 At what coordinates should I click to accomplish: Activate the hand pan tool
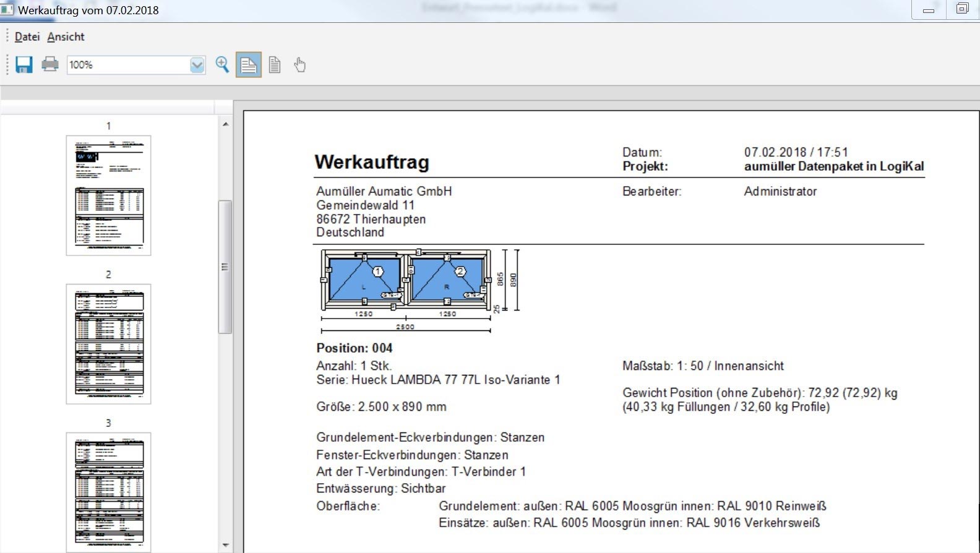[300, 65]
